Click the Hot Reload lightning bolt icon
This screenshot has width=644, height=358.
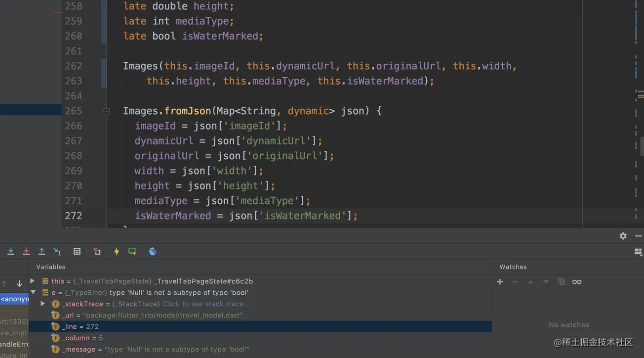[117, 252]
